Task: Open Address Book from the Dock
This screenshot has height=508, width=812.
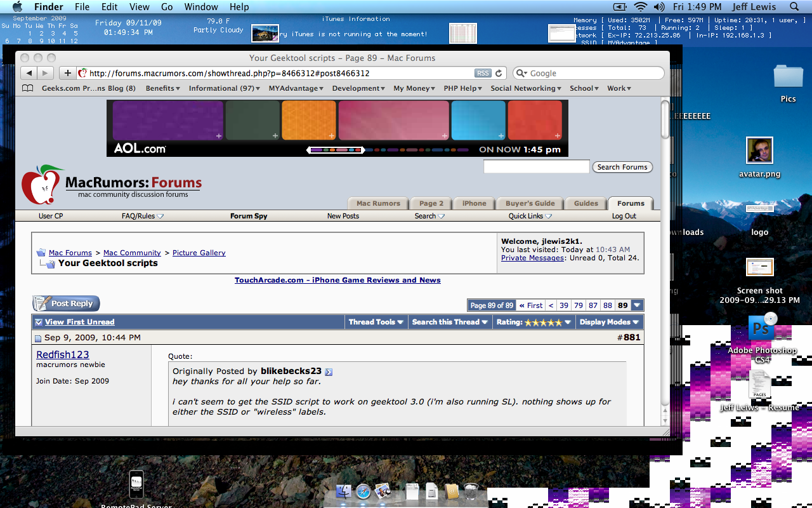Action: coord(452,491)
